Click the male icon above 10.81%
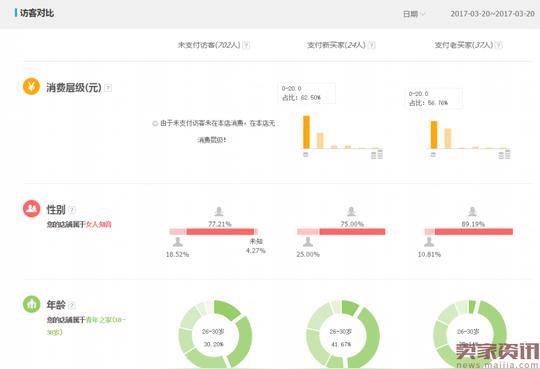 [x=429, y=242]
